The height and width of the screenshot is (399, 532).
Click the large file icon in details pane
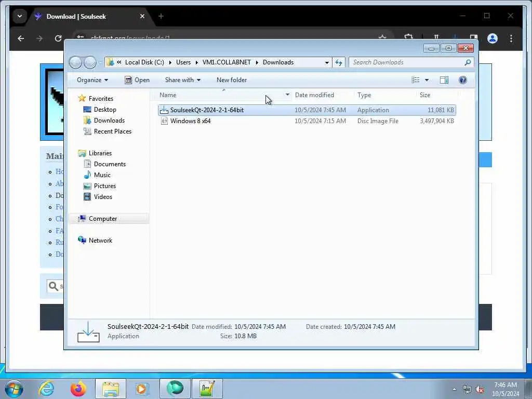88,332
